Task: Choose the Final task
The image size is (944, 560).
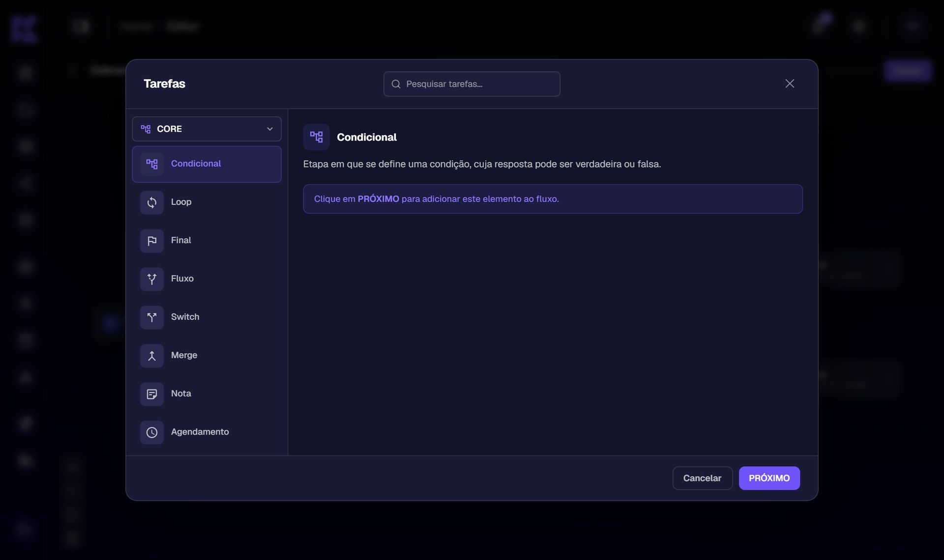Action: (x=206, y=241)
